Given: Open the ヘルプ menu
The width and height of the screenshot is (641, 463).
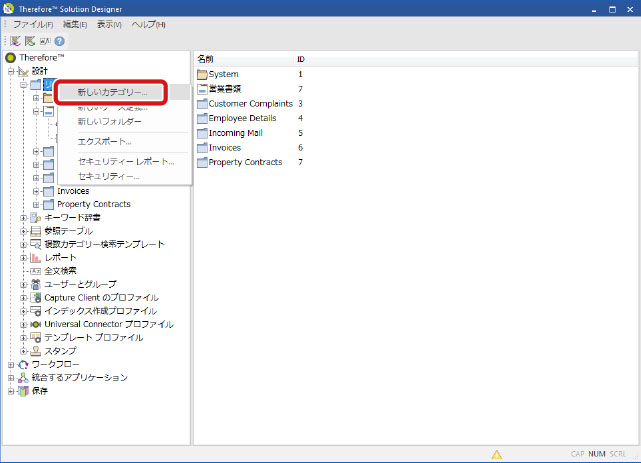Looking at the screenshot, I should tap(148, 24).
